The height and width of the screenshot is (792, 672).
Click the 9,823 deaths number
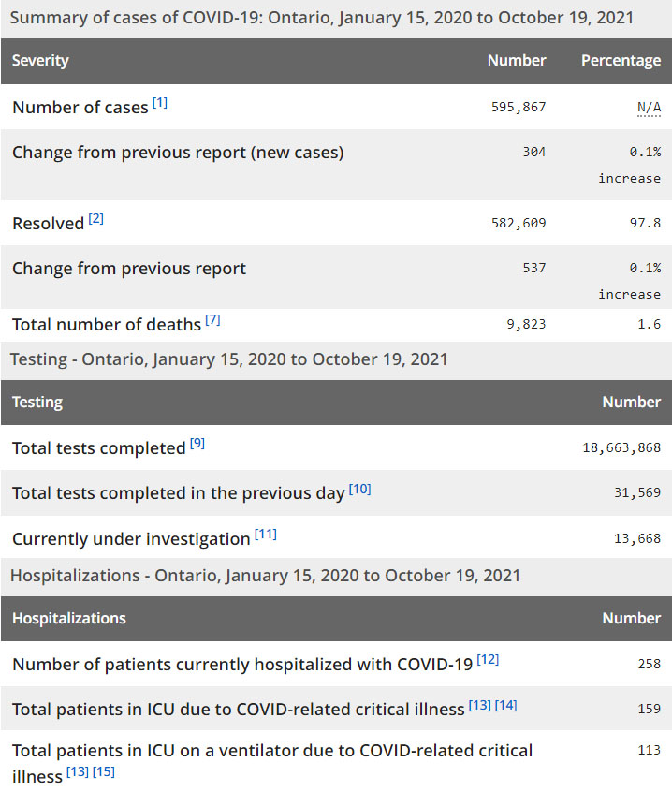click(526, 325)
